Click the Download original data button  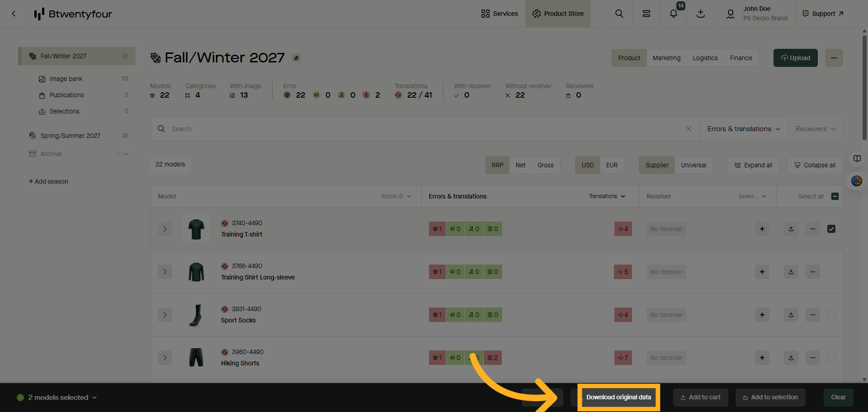618,398
